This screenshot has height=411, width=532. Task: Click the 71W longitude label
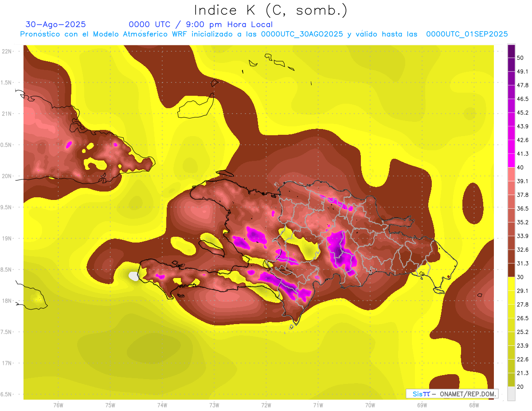tap(318, 405)
